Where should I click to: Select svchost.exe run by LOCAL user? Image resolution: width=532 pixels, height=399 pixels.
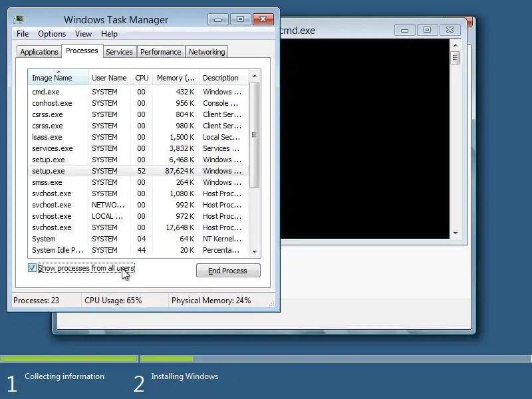[138, 216]
